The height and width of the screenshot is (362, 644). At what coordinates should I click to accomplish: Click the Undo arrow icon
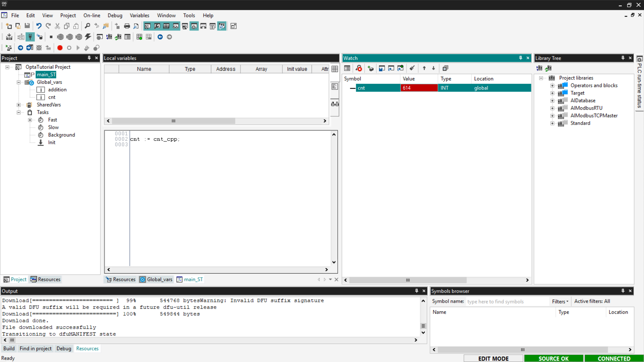click(39, 26)
